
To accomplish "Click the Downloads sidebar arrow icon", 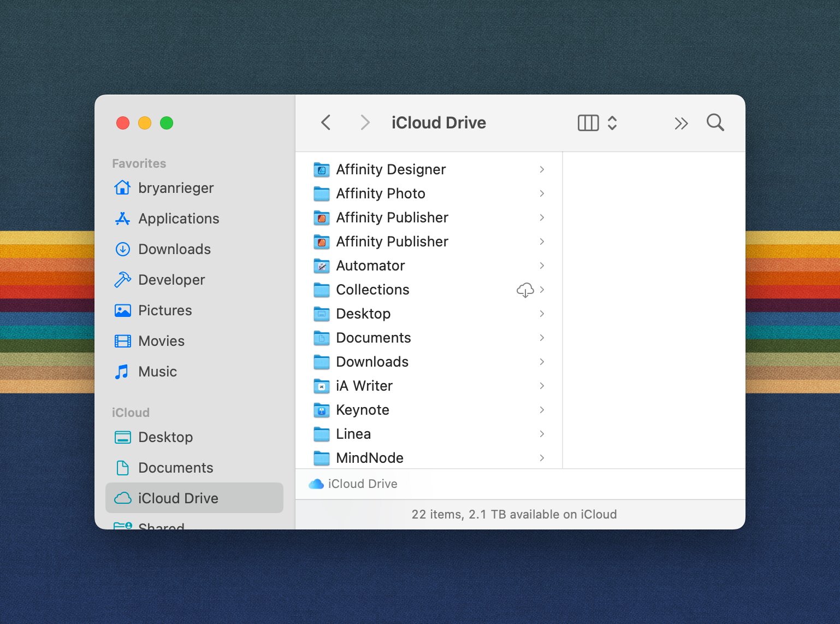I will pos(123,249).
